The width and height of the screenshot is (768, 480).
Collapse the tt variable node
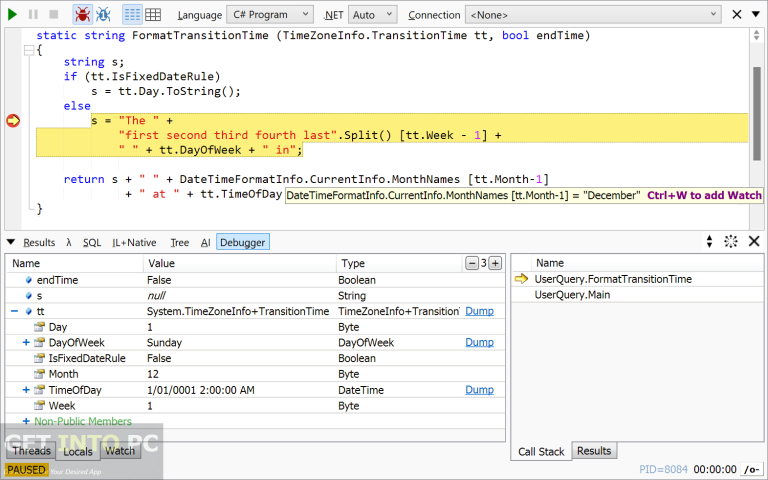click(15, 312)
